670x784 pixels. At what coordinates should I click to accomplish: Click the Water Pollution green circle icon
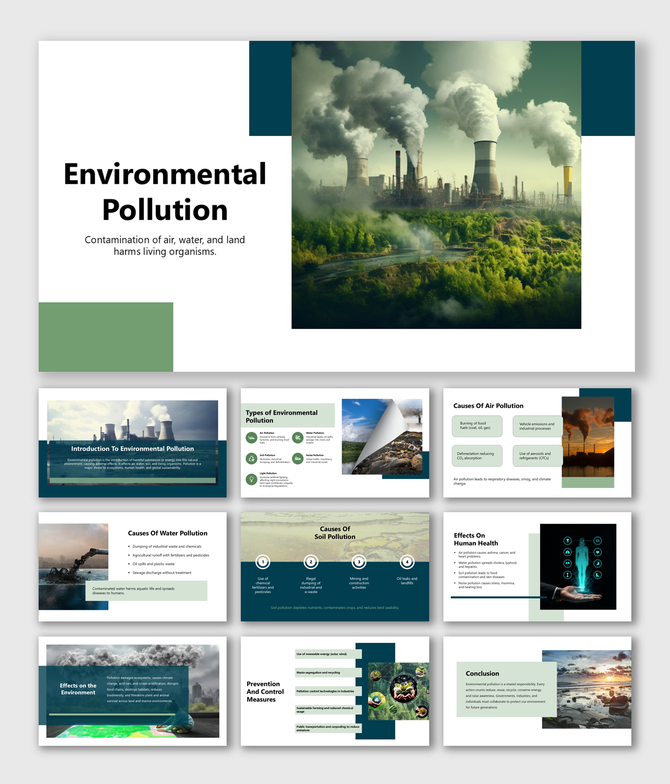pyautogui.click(x=298, y=438)
